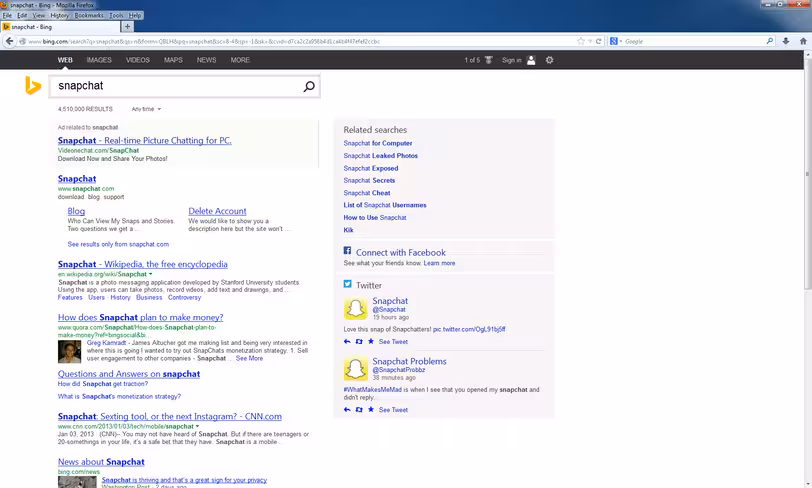The image size is (812, 488).
Task: Switch to Bing NEWS tab
Action: tap(206, 60)
